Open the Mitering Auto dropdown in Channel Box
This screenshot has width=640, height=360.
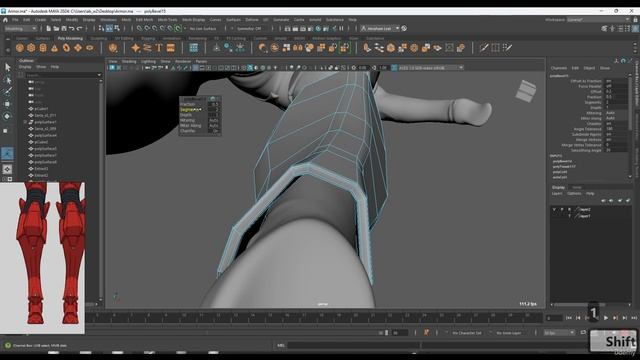[x=616, y=113]
